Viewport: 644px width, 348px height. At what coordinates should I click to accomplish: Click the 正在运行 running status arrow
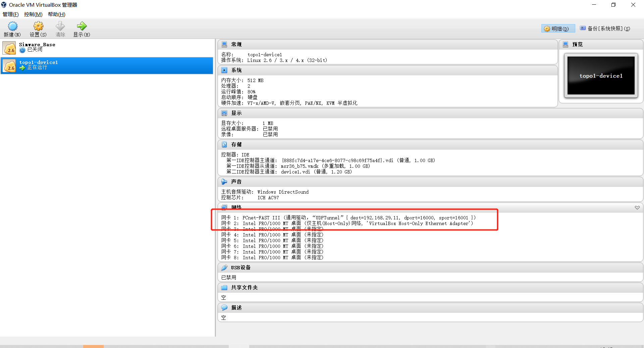point(22,68)
